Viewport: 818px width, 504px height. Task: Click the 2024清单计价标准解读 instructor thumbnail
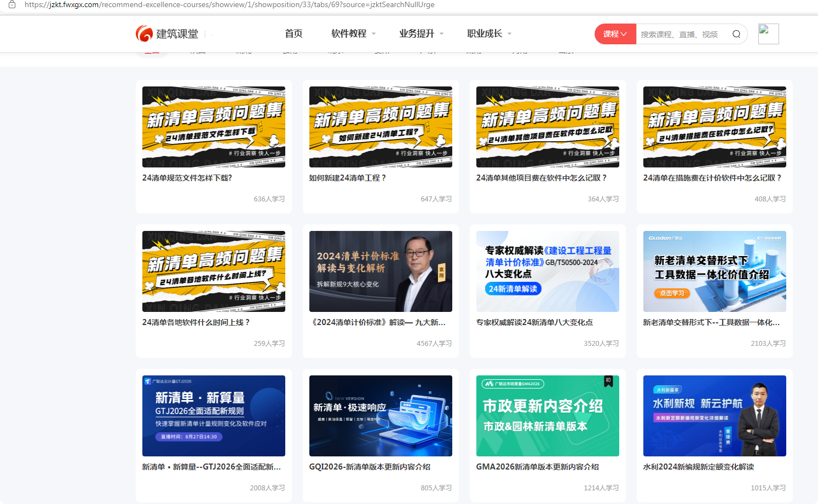[x=381, y=271]
